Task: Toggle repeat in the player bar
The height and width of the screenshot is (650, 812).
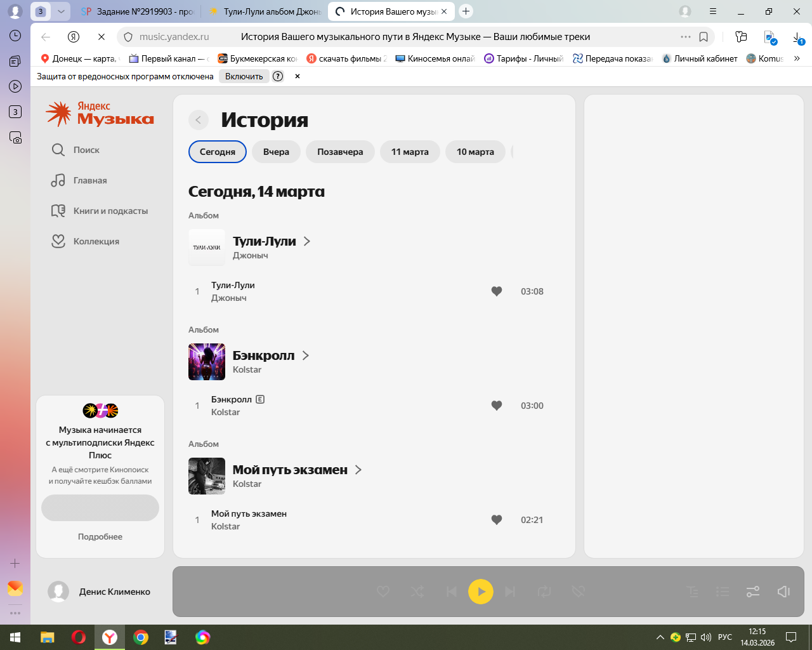Action: [544, 592]
